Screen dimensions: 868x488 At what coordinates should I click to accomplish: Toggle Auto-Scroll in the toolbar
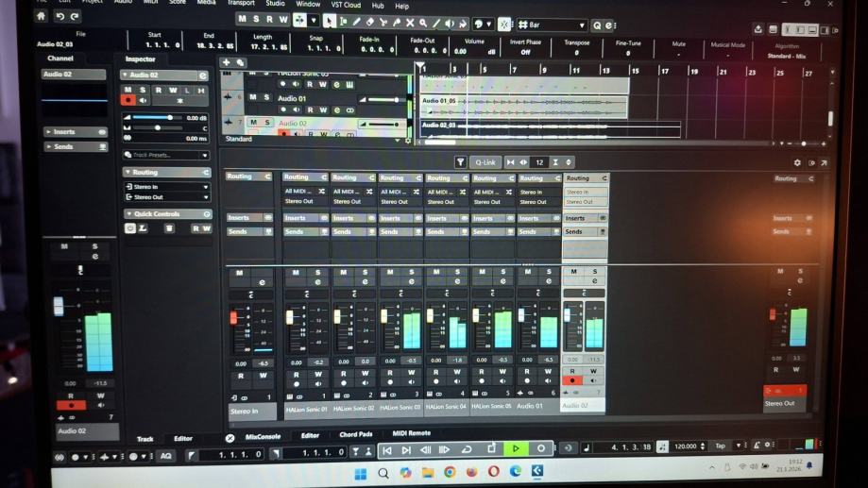299,20
